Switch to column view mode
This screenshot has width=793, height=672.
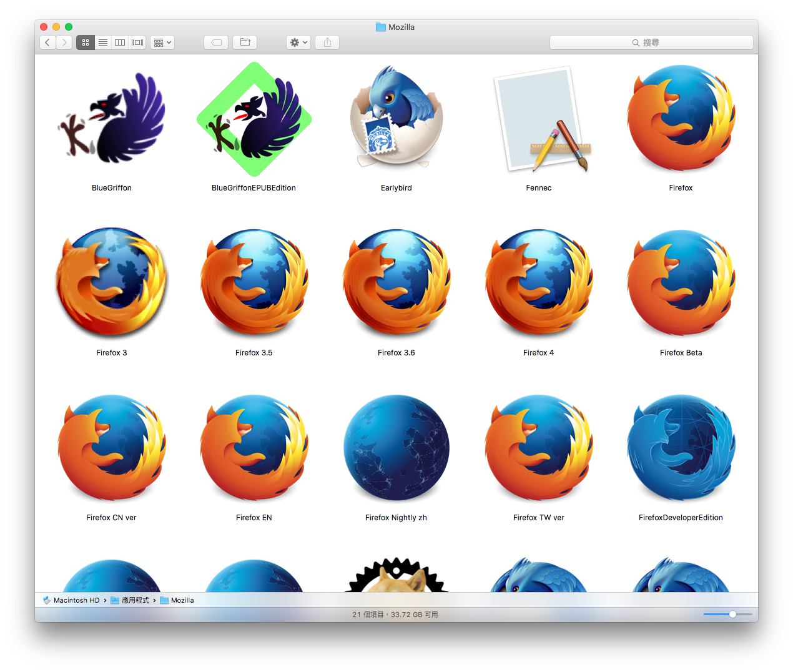coord(120,42)
